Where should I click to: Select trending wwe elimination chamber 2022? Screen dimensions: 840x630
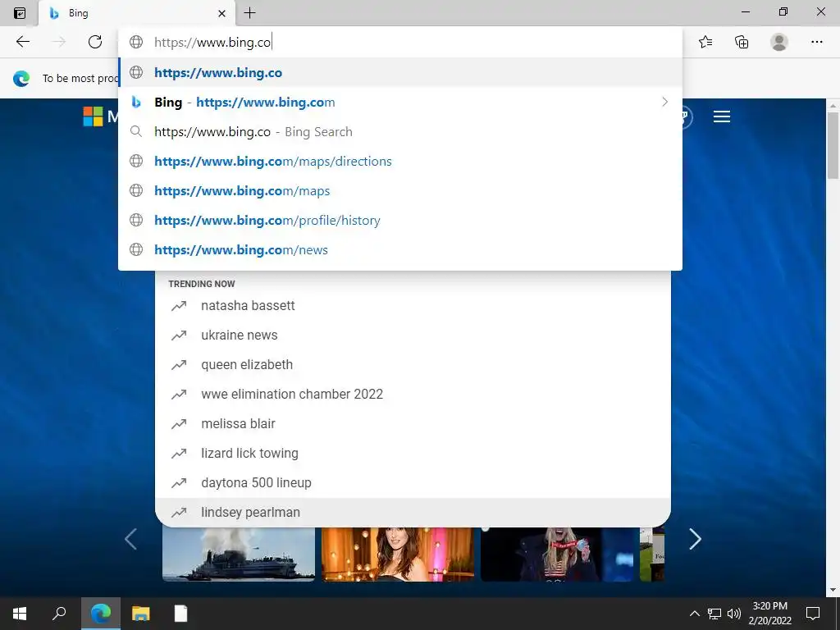pos(413,394)
